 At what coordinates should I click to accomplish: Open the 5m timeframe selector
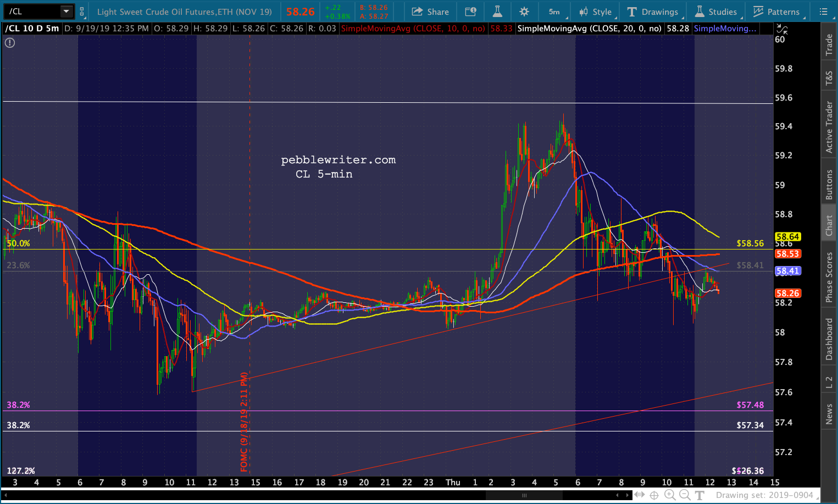pos(554,12)
